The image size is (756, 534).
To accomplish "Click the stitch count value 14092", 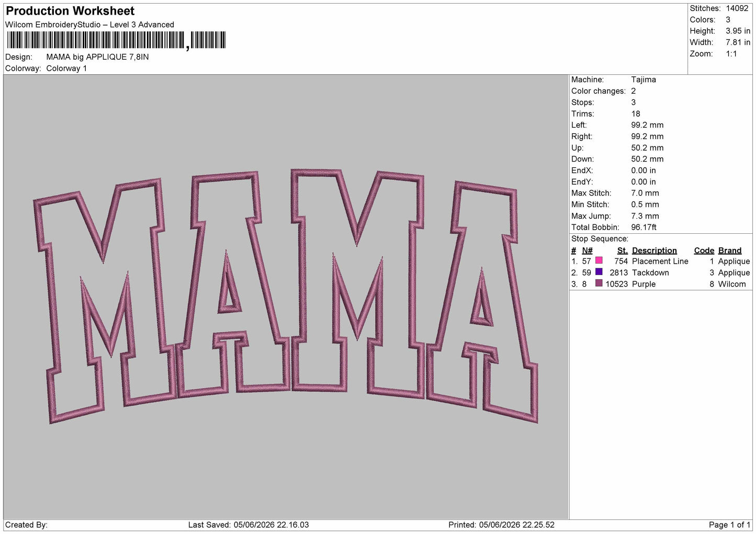I will (x=737, y=8).
